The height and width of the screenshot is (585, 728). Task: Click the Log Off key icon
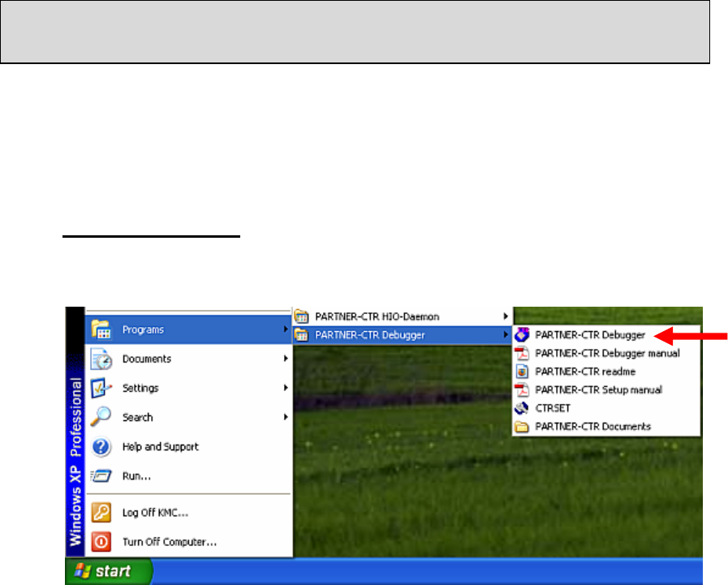coord(101,513)
